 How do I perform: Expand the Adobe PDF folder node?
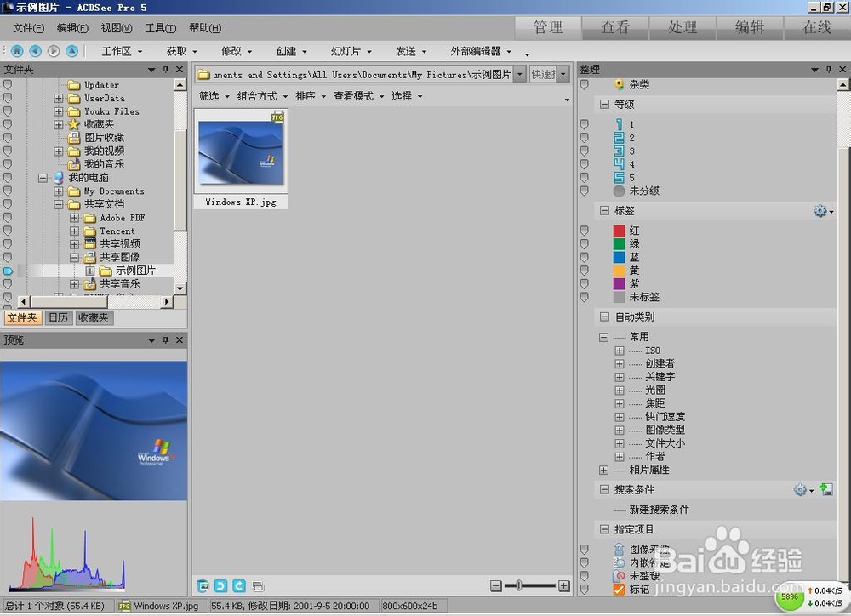pos(74,218)
